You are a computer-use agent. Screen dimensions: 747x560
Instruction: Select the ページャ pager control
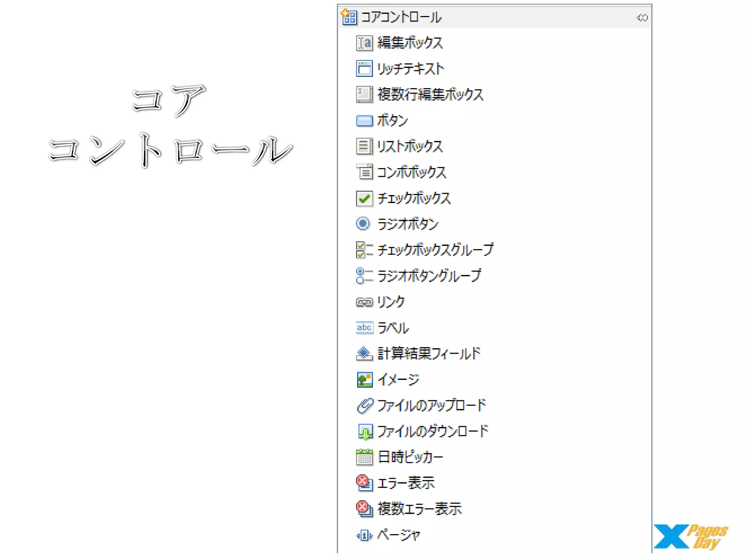click(398, 535)
